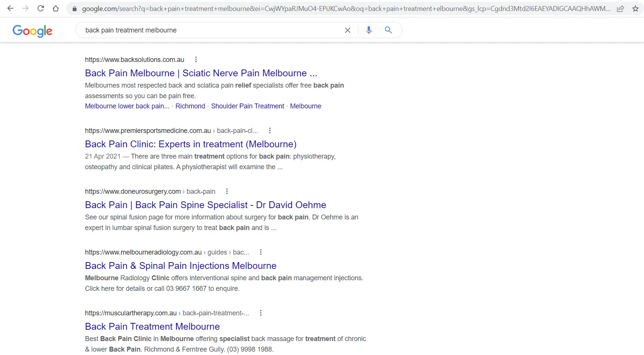Open options menu for backsolutions.com.au result
644x355 pixels.
[x=196, y=60]
